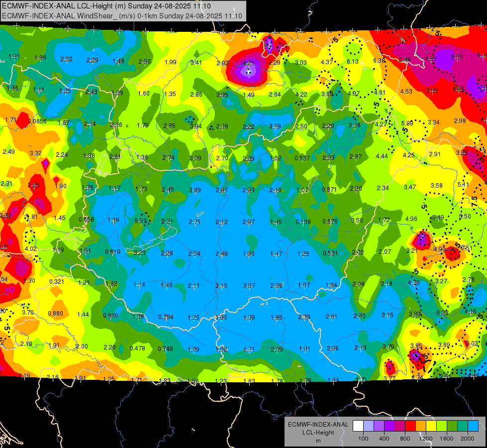Select the red legend swatch
The height and width of the screenshot is (448, 487).
pos(410,426)
